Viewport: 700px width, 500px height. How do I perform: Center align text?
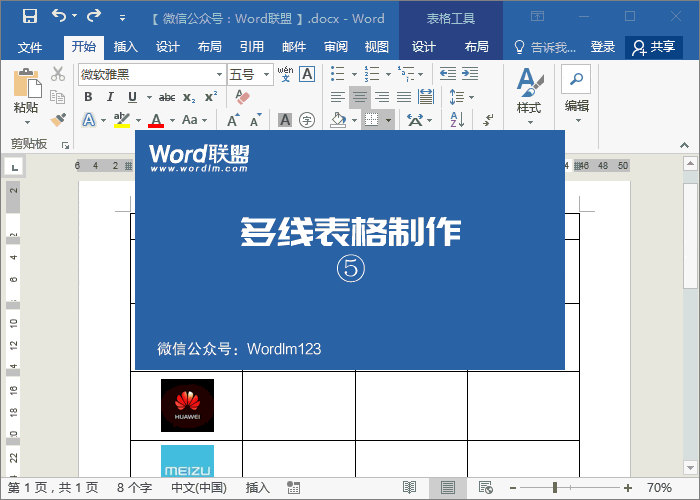point(360,97)
